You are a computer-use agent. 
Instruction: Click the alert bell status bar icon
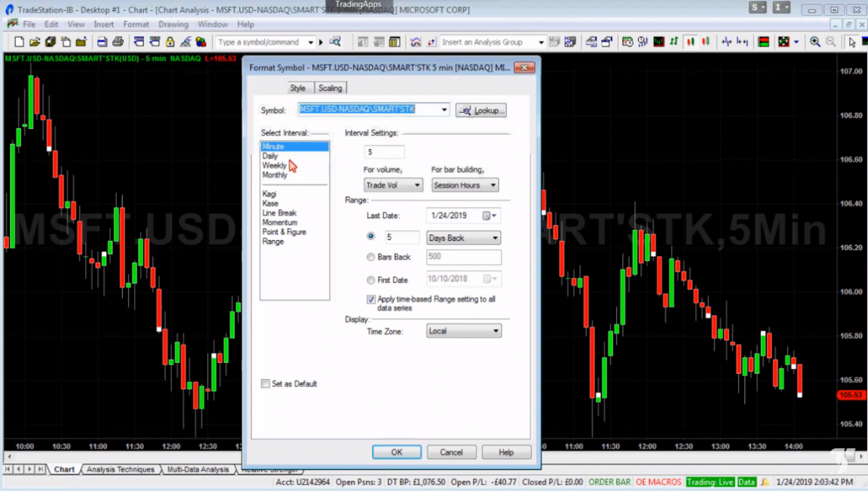[765, 482]
